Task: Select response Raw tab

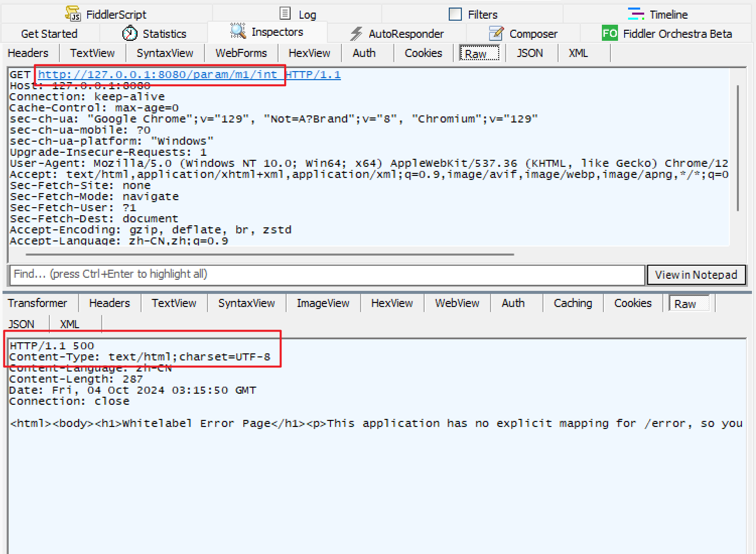Action: pos(689,303)
